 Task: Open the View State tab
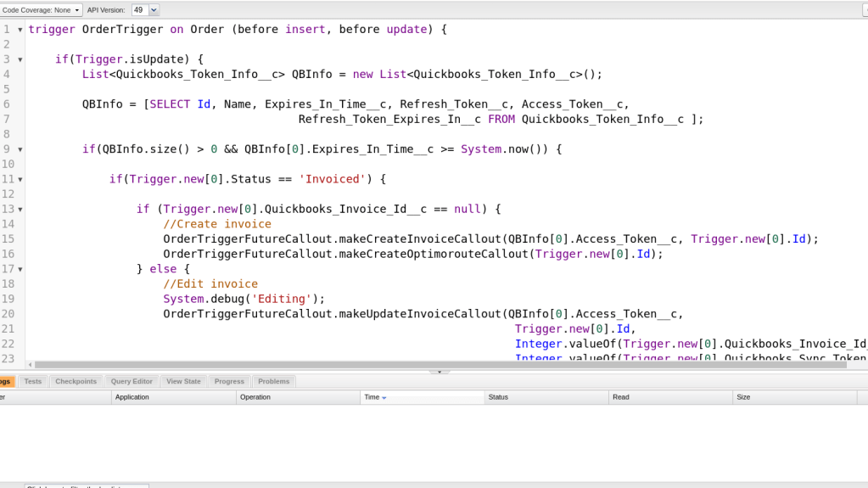pos(183,381)
